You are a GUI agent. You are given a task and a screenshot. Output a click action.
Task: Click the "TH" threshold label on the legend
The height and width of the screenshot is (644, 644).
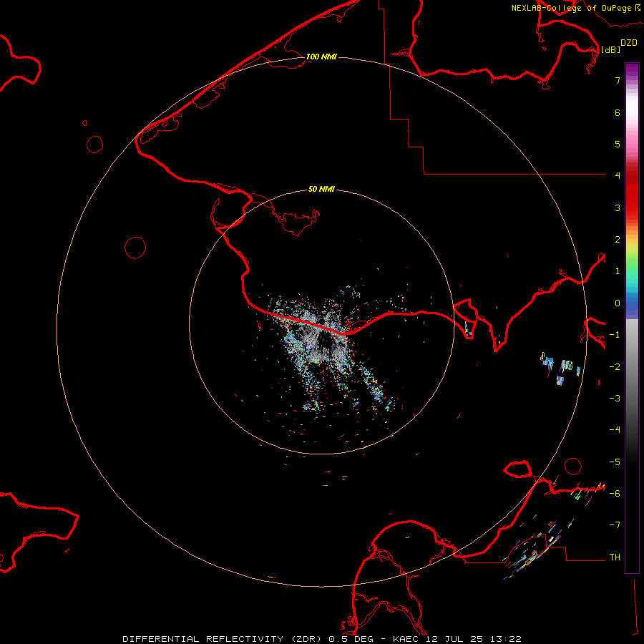(x=615, y=557)
